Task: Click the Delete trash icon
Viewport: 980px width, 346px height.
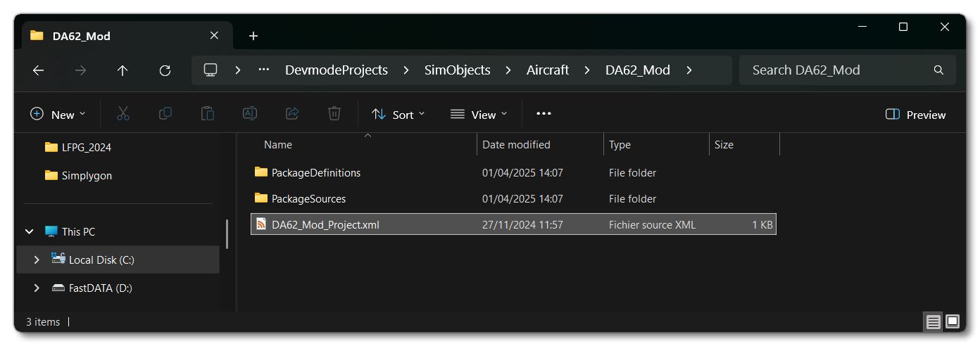Action: coord(334,114)
